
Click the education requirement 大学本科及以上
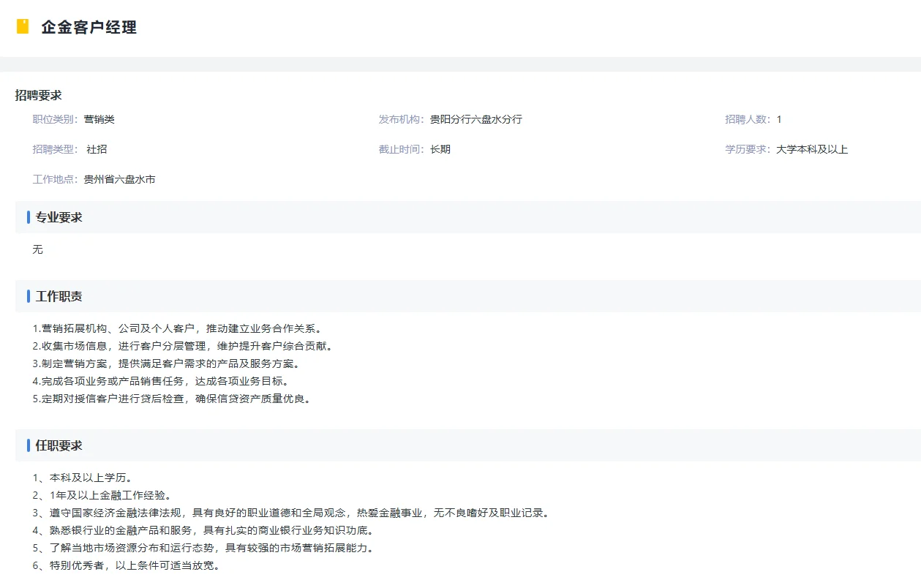[815, 148]
